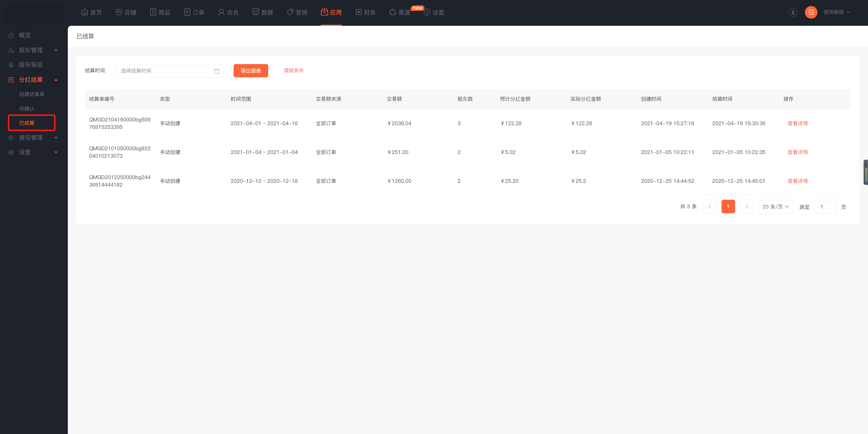The height and width of the screenshot is (434, 868).
Task: Open the 使用教程 dropdown
Action: pos(837,12)
